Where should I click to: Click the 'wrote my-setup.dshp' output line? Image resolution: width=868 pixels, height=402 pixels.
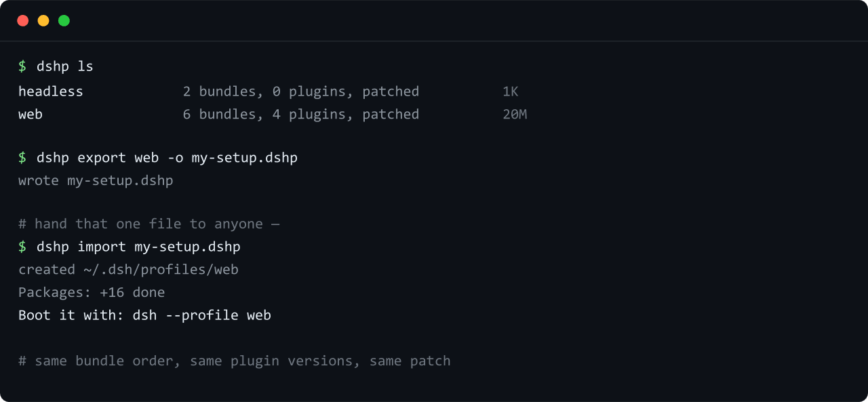[x=96, y=181]
